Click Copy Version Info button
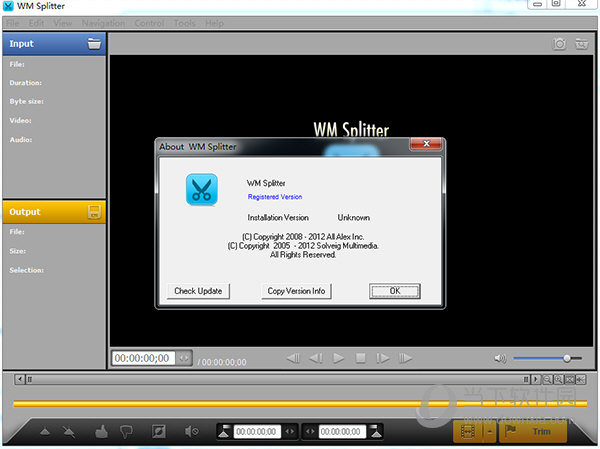The image size is (600, 449). 296,291
